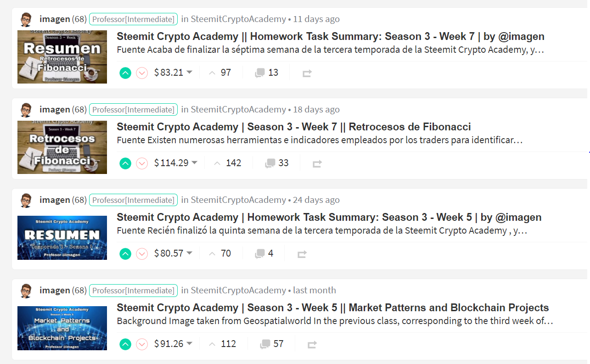Show the 70 votes list
This screenshot has width=590, height=364.
tap(220, 253)
